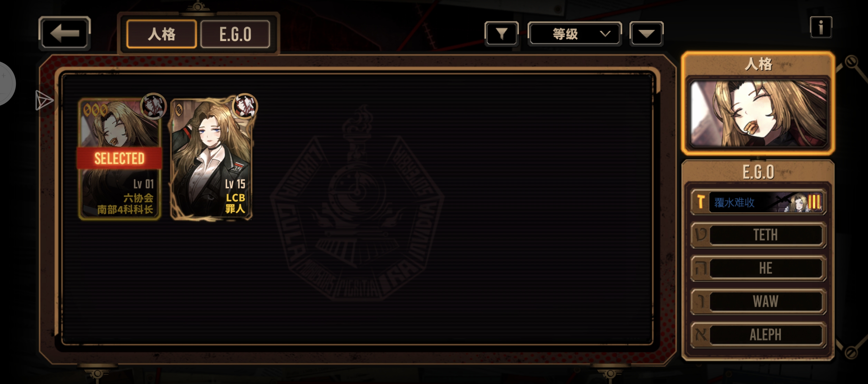
Task: Click the 人格 portrait preview thumbnail
Action: [758, 114]
